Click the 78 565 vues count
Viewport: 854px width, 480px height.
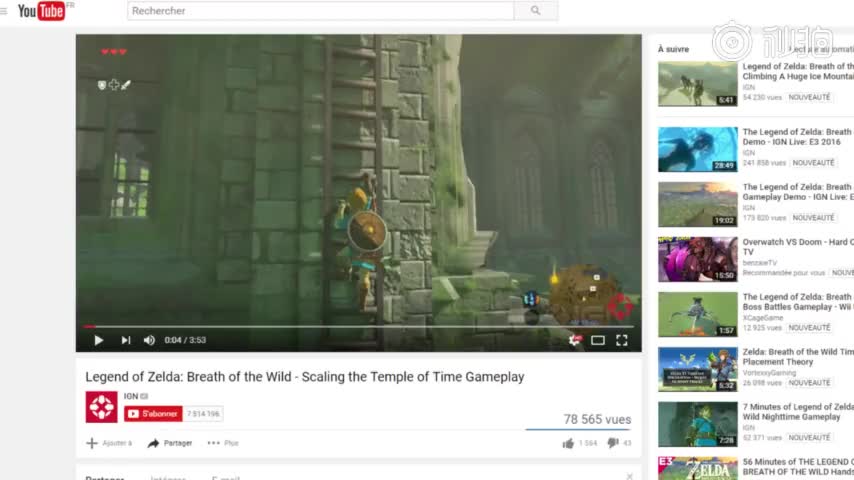point(597,420)
